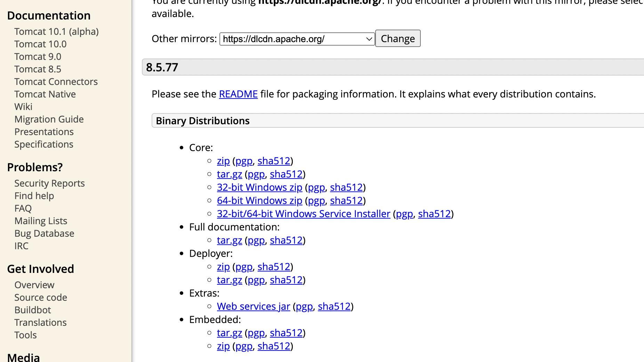
Task: Download Core zip distribution
Action: click(x=223, y=161)
